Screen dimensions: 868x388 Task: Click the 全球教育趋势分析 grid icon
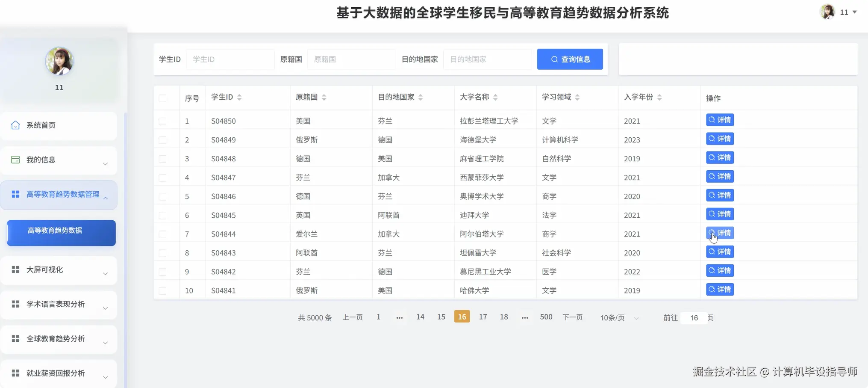tap(16, 338)
